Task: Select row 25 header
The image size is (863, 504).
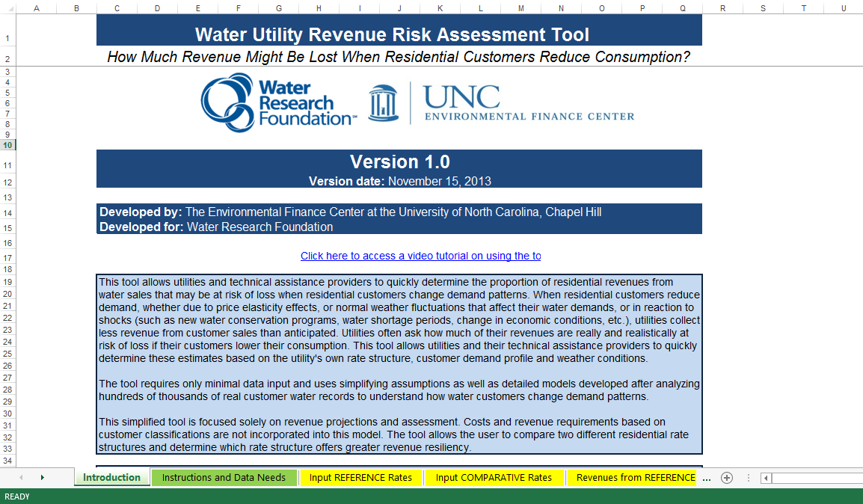Action: pyautogui.click(x=7, y=354)
